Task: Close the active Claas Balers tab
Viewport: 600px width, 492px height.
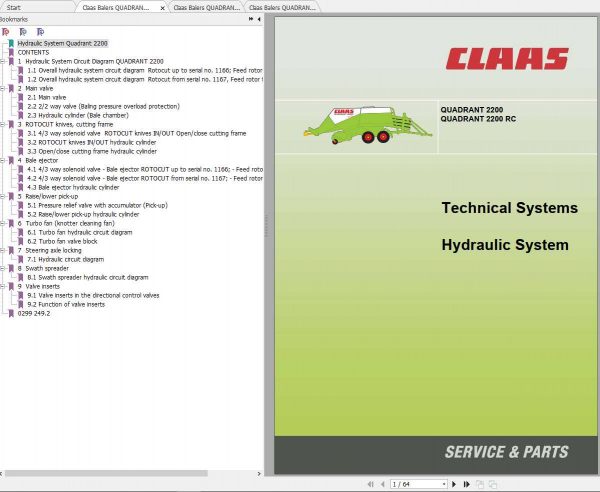Action: point(162,8)
